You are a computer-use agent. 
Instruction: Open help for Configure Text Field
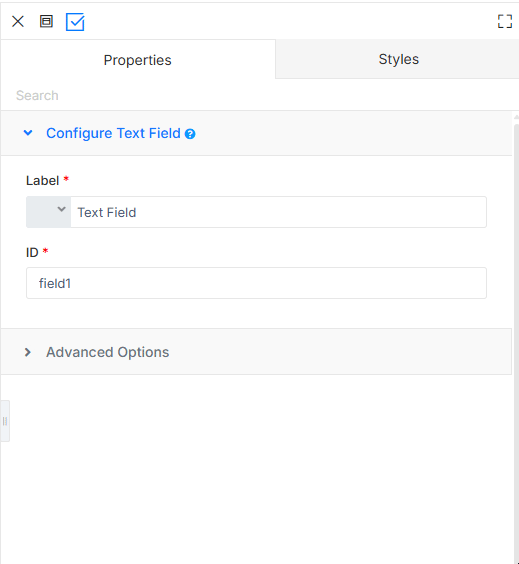[x=190, y=134]
